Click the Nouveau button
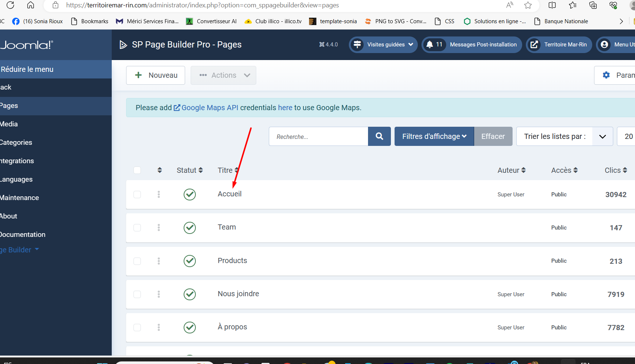The width and height of the screenshot is (635, 364). coord(156,75)
